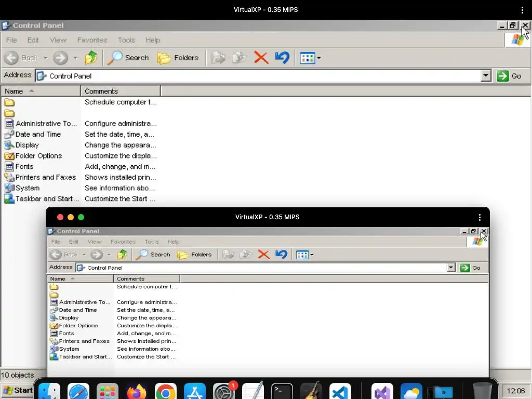Select Display in front window list
Image resolution: width=532 pixels, height=399 pixels.
[x=64, y=318]
